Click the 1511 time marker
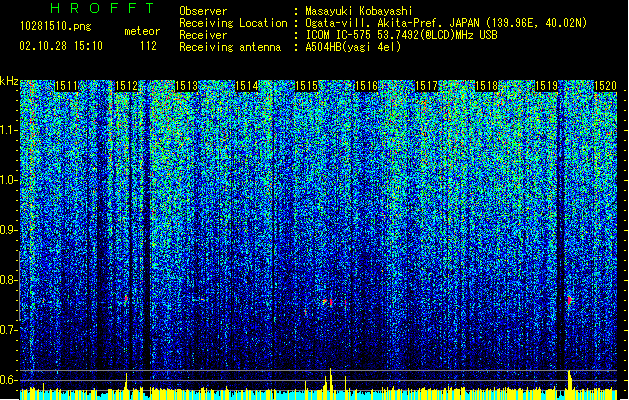Image resolution: width=629 pixels, height=400 pixels. [x=66, y=86]
